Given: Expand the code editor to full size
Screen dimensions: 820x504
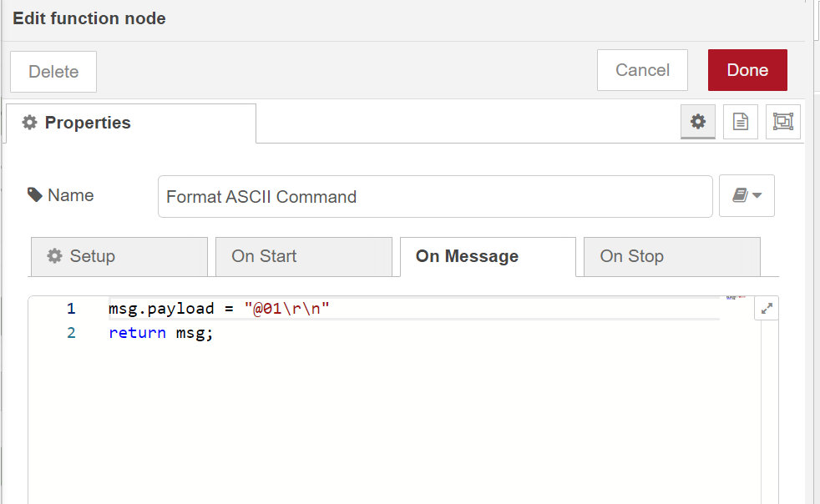Looking at the screenshot, I should [x=767, y=309].
